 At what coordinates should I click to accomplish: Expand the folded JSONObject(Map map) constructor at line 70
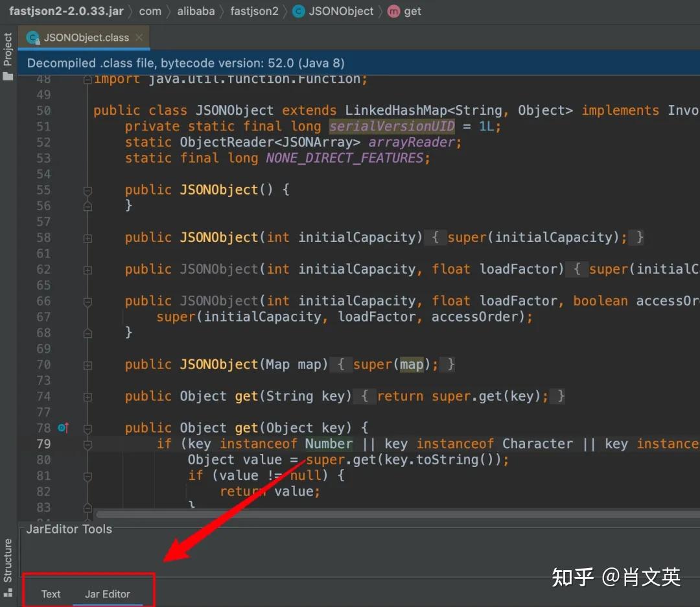pyautogui.click(x=88, y=364)
